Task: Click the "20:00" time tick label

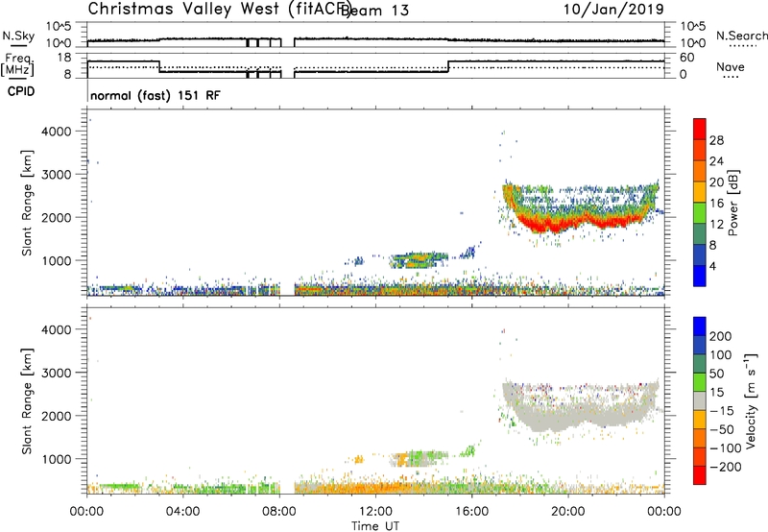Action: [567, 512]
